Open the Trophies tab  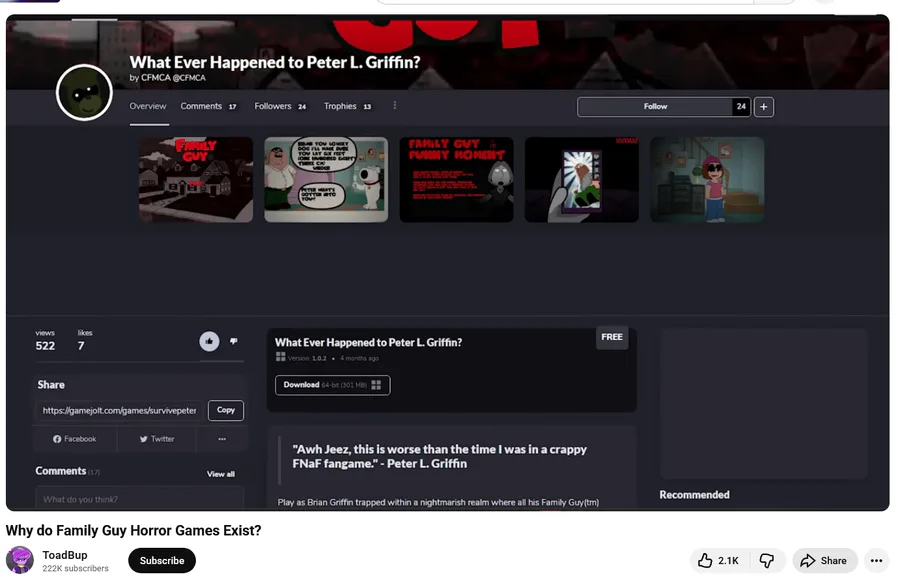click(x=347, y=106)
